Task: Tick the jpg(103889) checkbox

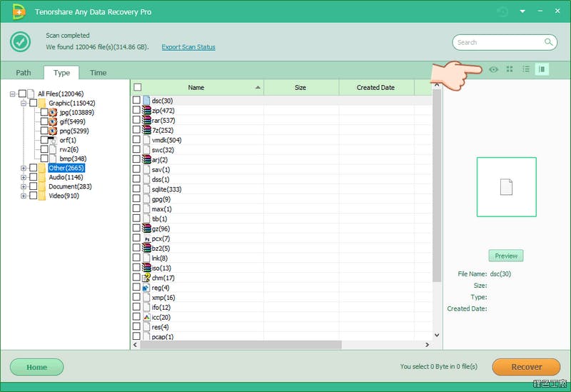Action: tap(44, 112)
